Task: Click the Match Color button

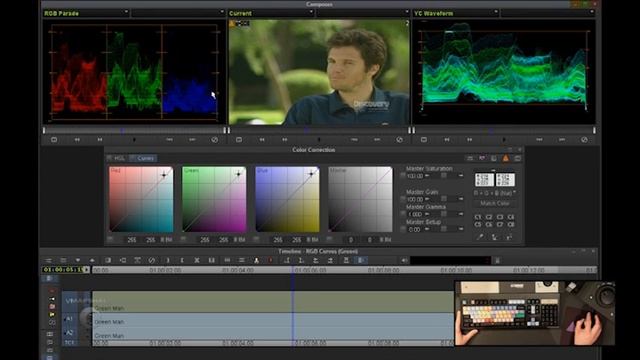Action: click(494, 203)
